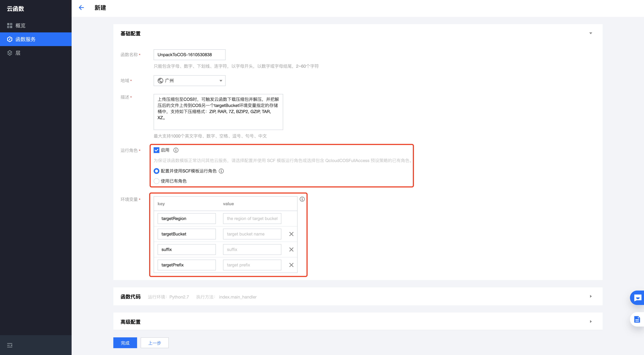Go to 层 in the sidebar

click(18, 53)
